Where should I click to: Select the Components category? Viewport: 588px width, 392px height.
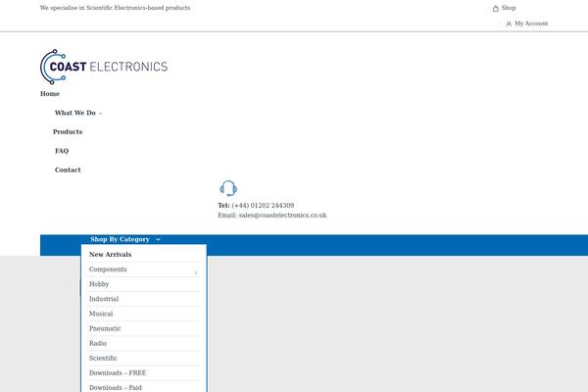point(108,269)
